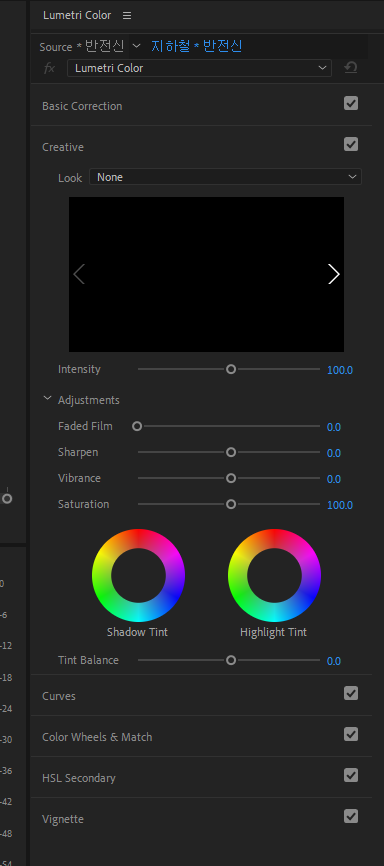The height and width of the screenshot is (866, 384).
Task: Click the Vibrance value 0.0
Action: [334, 479]
